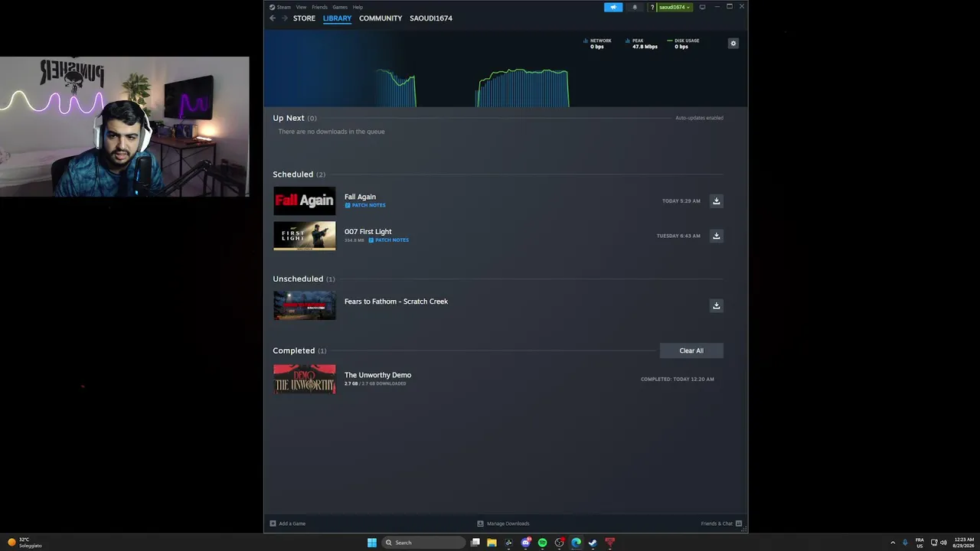Open Task View on the taskbar
This screenshot has width=980, height=551.
coord(475,543)
